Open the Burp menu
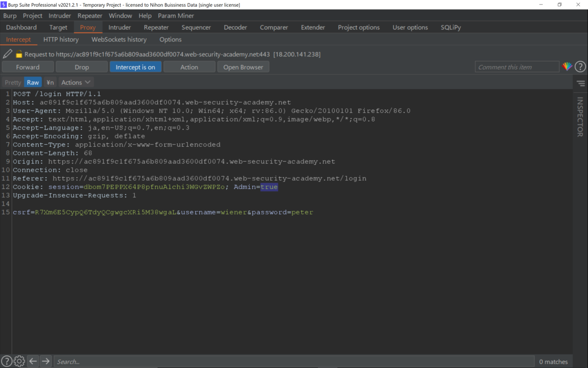This screenshot has height=368, width=588. [x=10, y=16]
